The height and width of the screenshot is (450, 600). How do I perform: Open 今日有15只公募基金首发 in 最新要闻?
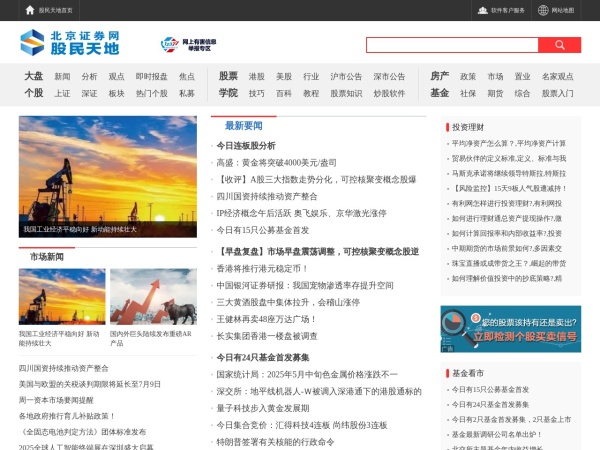pos(262,230)
